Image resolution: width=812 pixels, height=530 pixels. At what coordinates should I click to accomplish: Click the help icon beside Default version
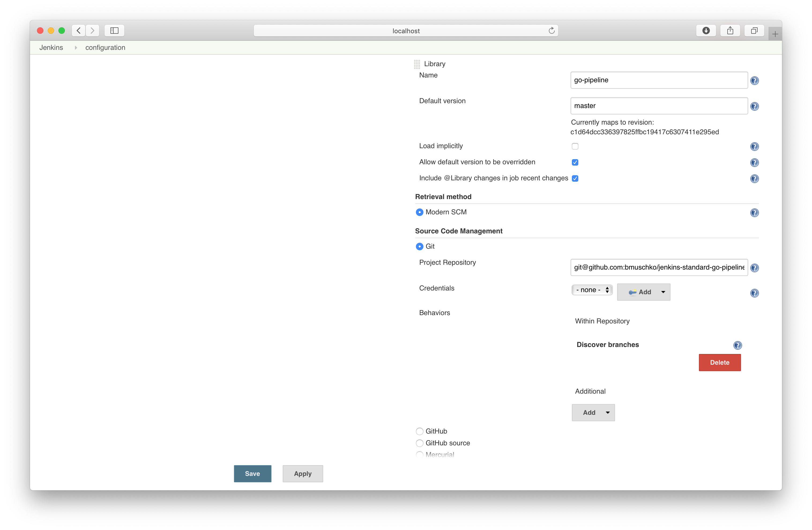click(755, 106)
